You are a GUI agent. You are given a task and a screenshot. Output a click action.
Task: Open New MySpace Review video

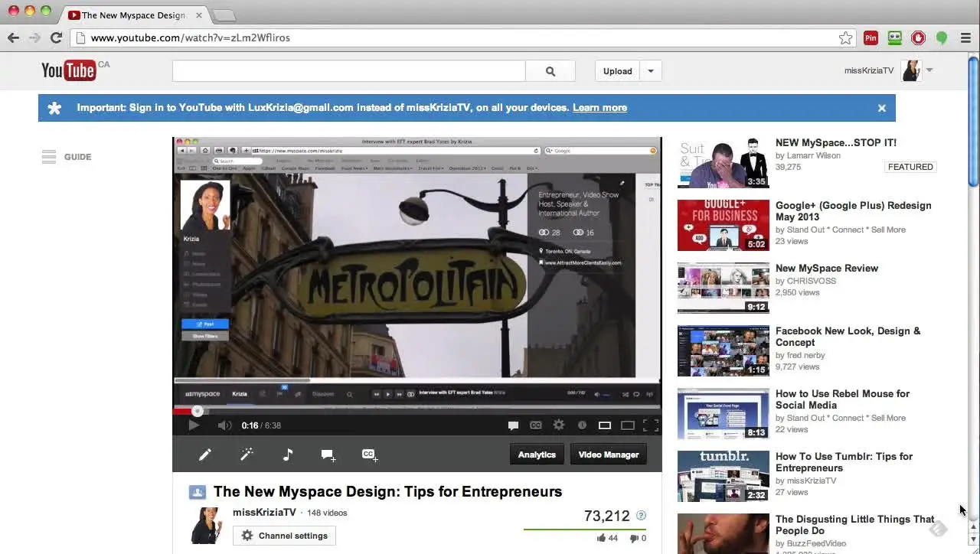click(827, 269)
